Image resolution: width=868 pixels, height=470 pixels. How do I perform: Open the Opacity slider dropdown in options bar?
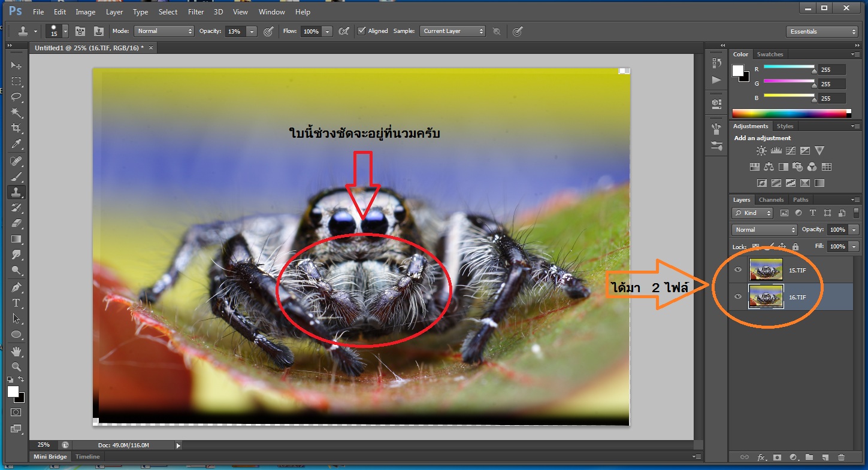click(252, 31)
